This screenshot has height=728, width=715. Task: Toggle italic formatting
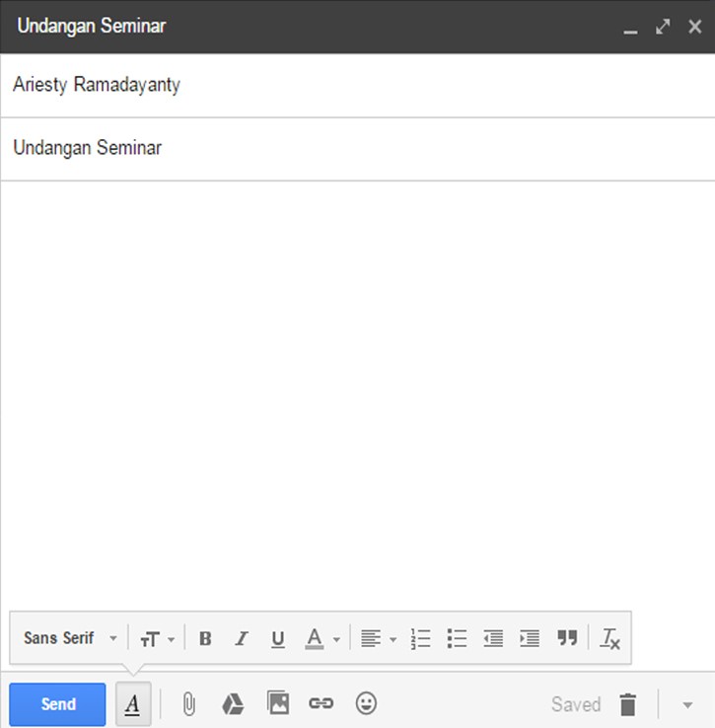point(242,639)
